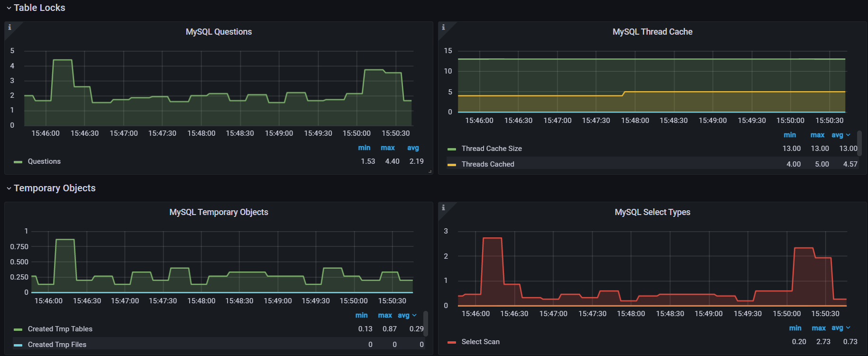Click Created Tmp Tables max value 0.87
Image resolution: width=868 pixels, height=356 pixels.
(390, 329)
